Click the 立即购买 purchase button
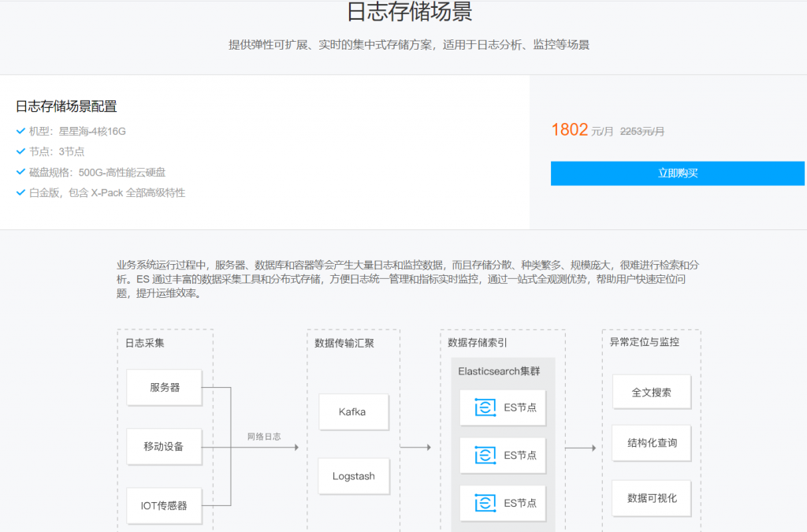The image size is (807, 532). tap(677, 173)
